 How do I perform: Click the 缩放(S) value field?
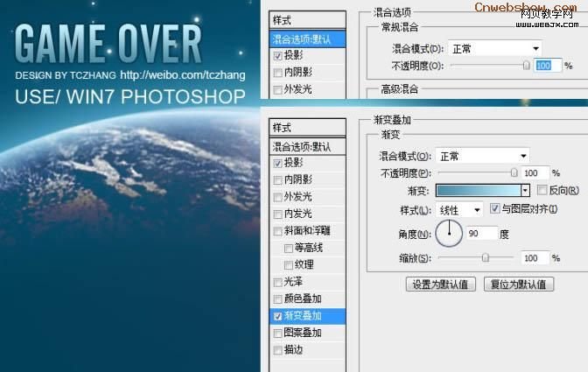coord(535,258)
